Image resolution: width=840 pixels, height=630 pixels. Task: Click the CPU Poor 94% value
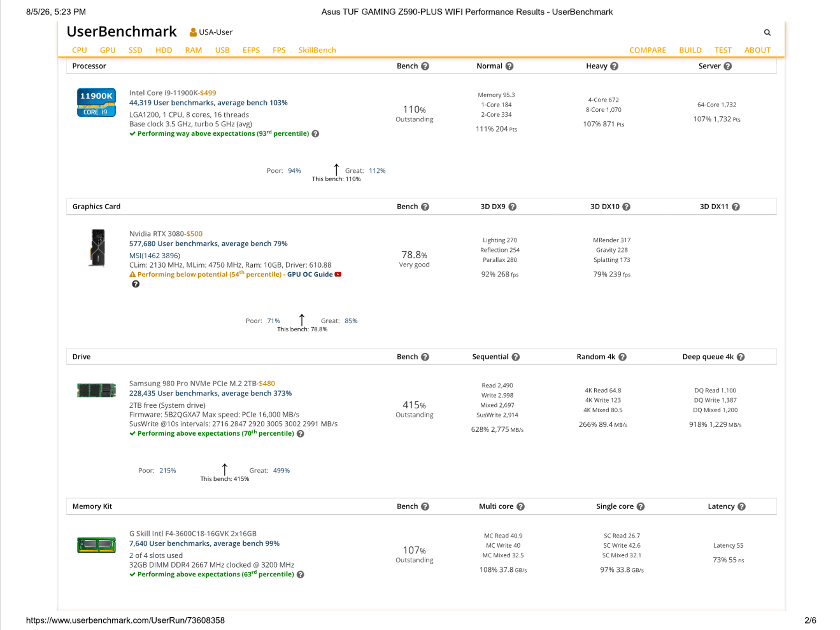[x=294, y=171]
